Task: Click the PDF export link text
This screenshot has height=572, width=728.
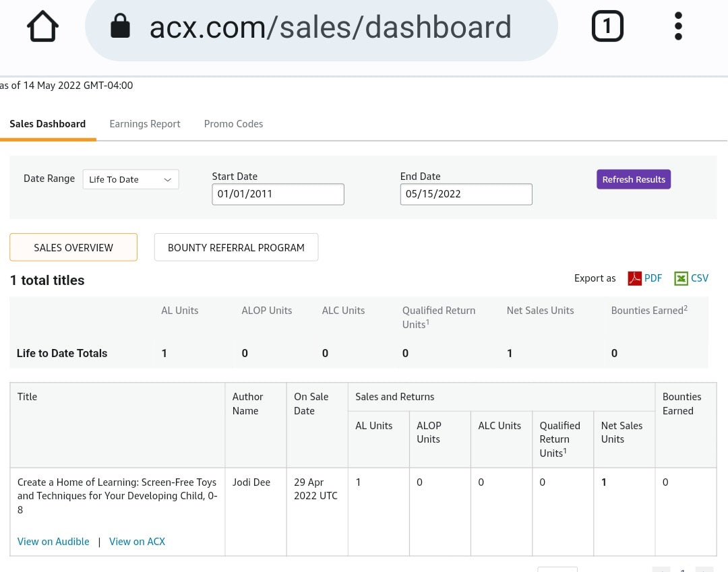Action: (653, 278)
